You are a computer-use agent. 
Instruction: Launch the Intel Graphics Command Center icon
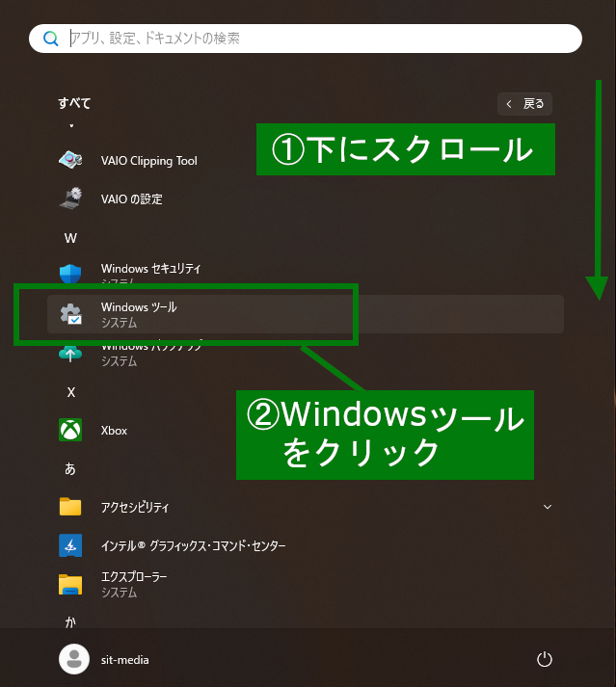[70, 545]
